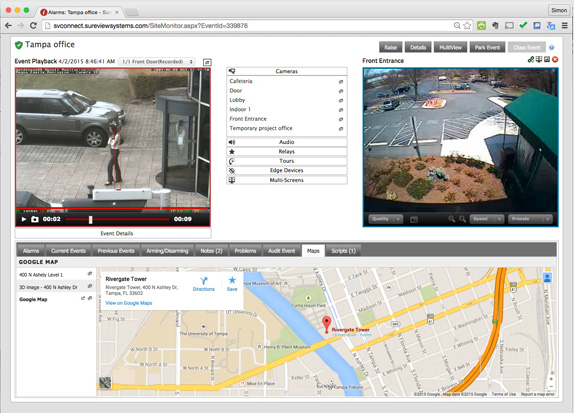Play the event playback video
The width and height of the screenshot is (574, 413).
click(x=24, y=219)
